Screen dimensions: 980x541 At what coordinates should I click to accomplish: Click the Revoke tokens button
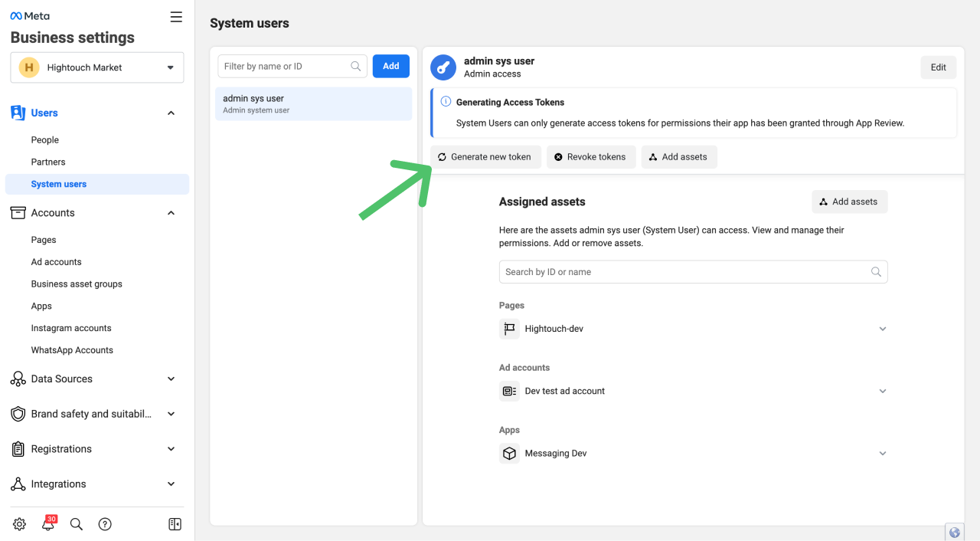click(x=591, y=156)
